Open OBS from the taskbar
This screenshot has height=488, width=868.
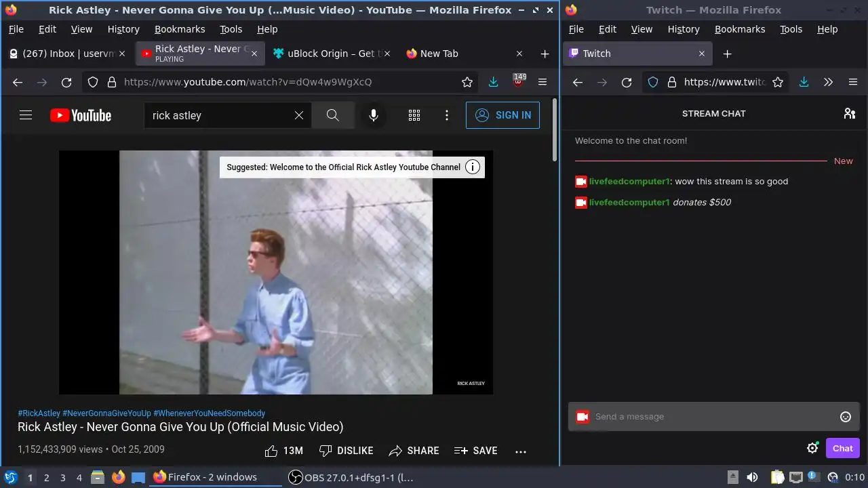tap(351, 477)
